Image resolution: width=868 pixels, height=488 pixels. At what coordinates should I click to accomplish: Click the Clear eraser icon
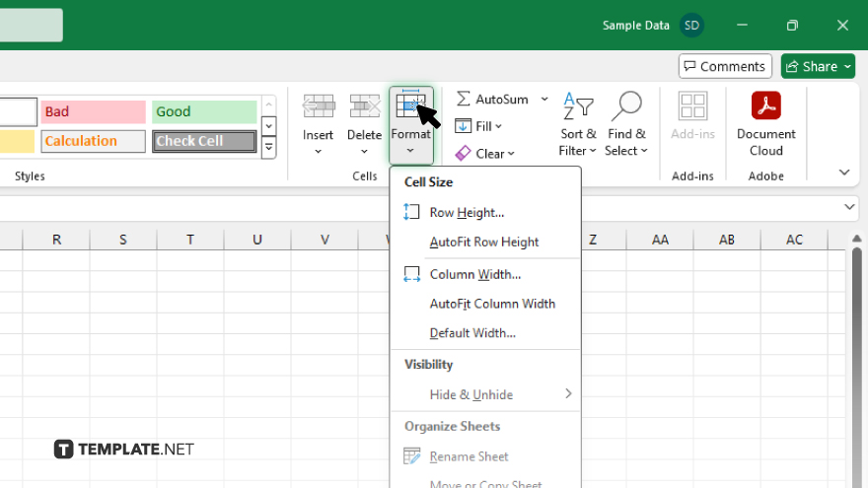[x=464, y=154]
